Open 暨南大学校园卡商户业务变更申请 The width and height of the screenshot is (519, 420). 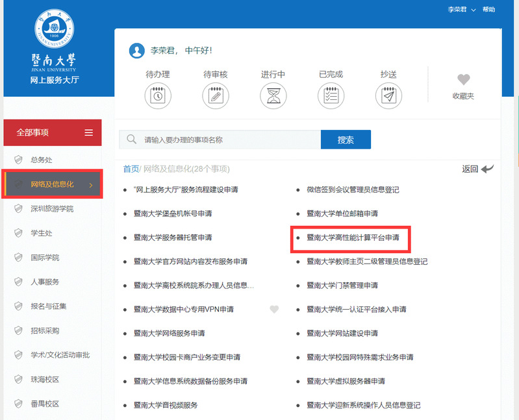click(187, 357)
